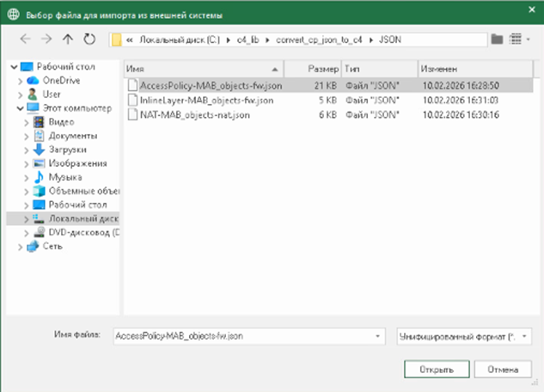The image size is (544, 392).
Task: Select the 'Загрузки' download arrow icon
Action: point(39,150)
